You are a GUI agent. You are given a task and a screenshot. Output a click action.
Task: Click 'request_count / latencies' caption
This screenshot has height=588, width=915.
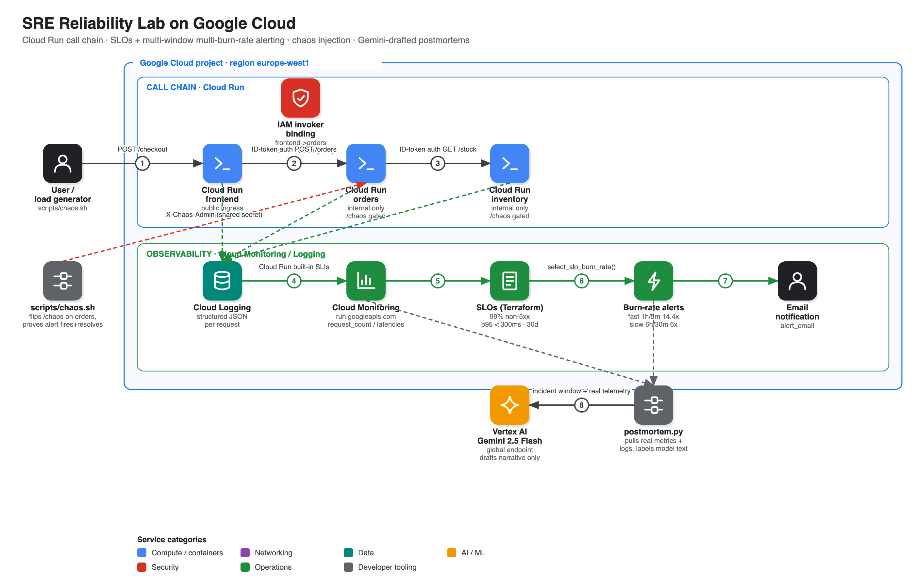coord(366,325)
